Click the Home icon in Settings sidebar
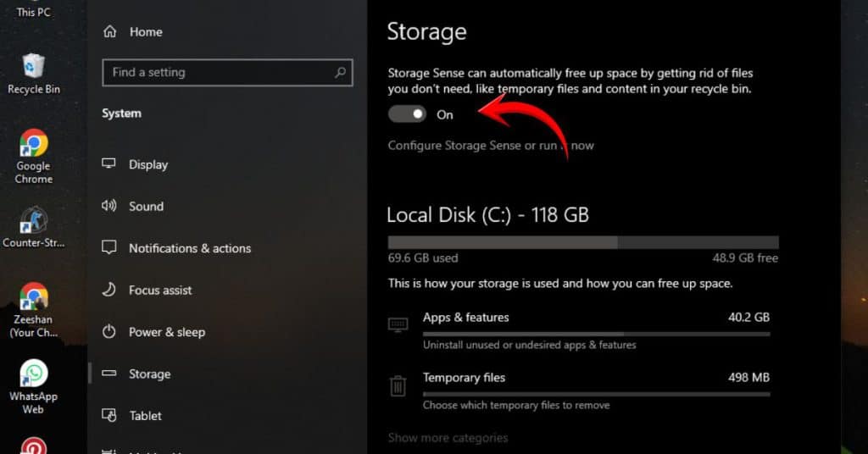The height and width of the screenshot is (454, 868). click(109, 32)
